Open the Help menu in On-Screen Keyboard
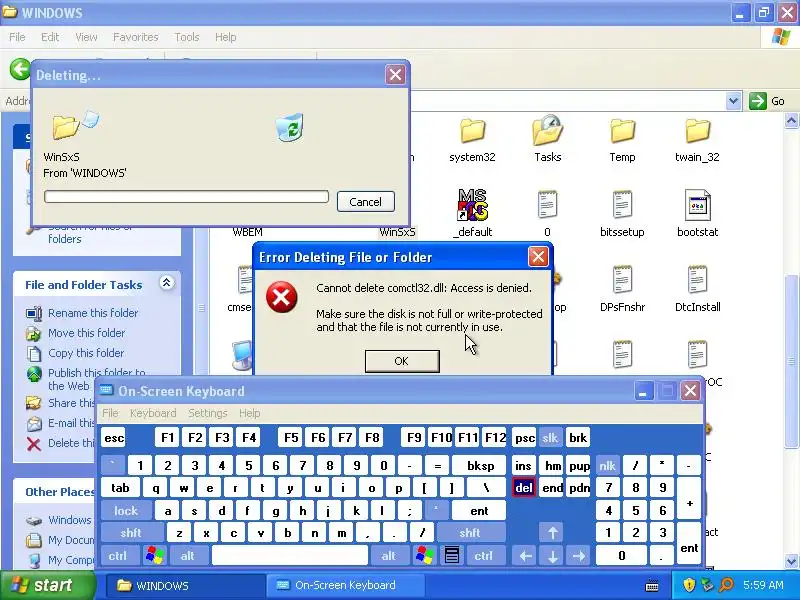Image resolution: width=800 pixels, height=600 pixels. click(x=249, y=413)
